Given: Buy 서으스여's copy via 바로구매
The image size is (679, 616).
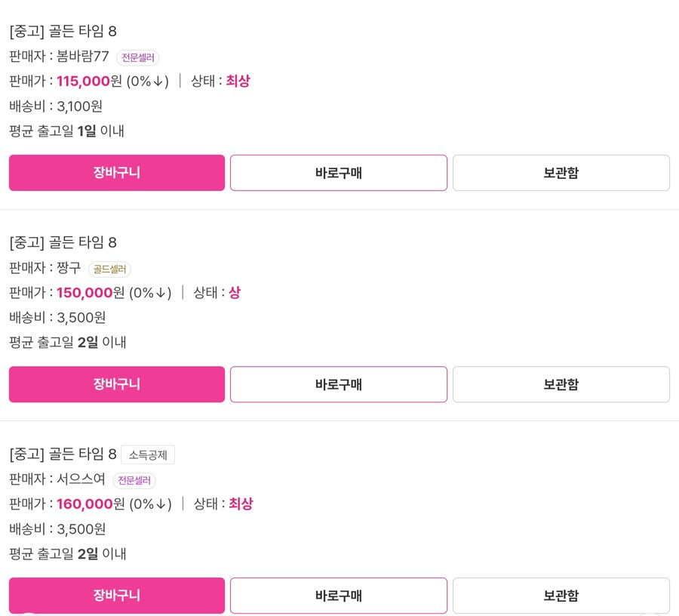Looking at the screenshot, I should click(x=338, y=595).
